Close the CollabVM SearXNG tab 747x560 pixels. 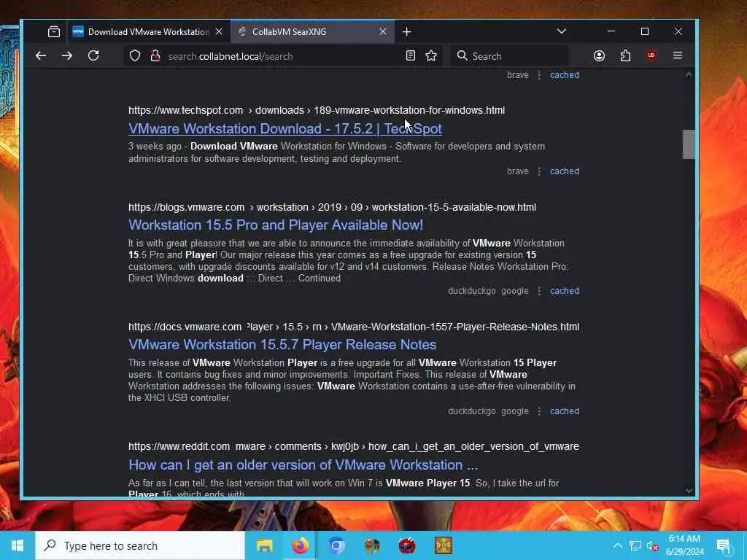pos(382,31)
